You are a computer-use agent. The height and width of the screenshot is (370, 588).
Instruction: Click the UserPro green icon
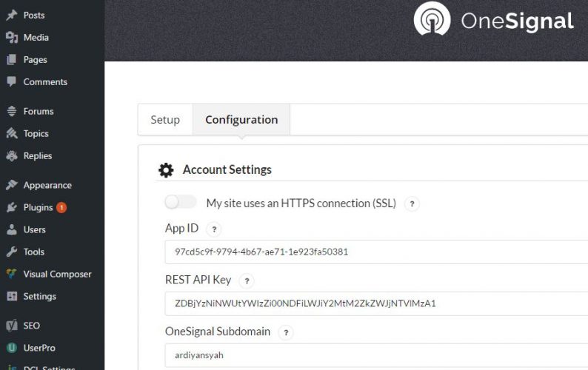pos(12,348)
